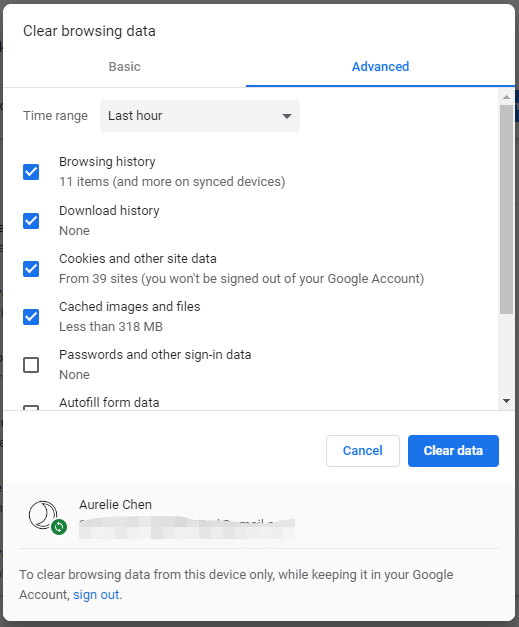Uncheck Cached images and files checkbox

pyautogui.click(x=31, y=317)
